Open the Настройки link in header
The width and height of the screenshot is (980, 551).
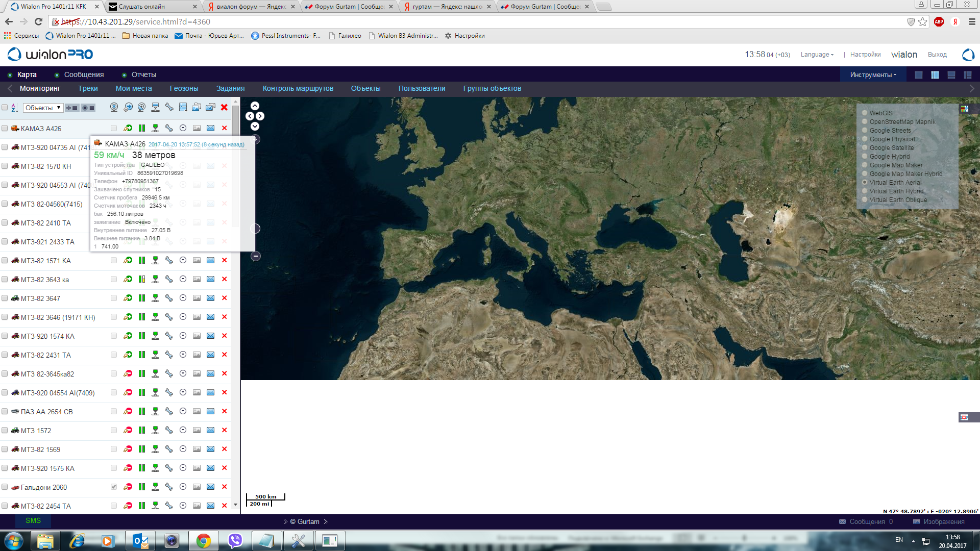[x=865, y=55]
